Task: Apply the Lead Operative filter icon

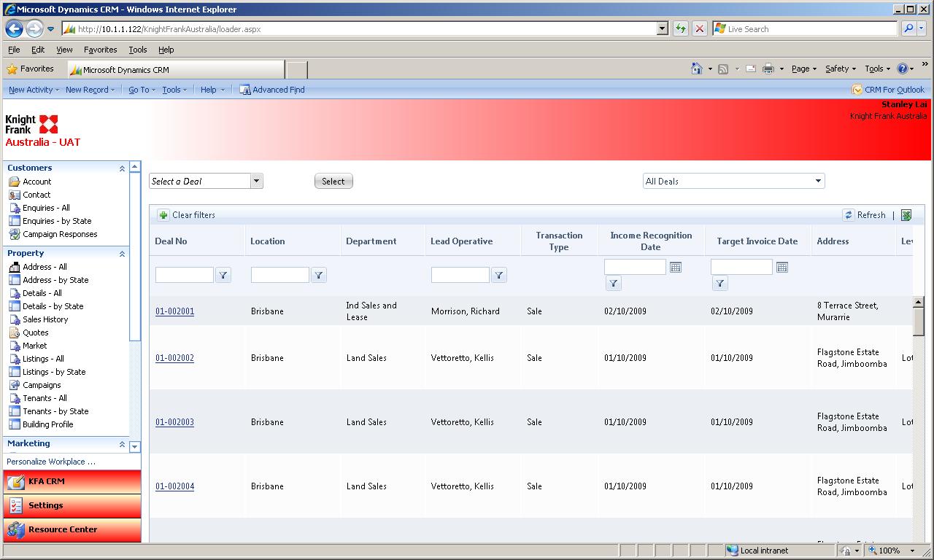Action: (499, 275)
